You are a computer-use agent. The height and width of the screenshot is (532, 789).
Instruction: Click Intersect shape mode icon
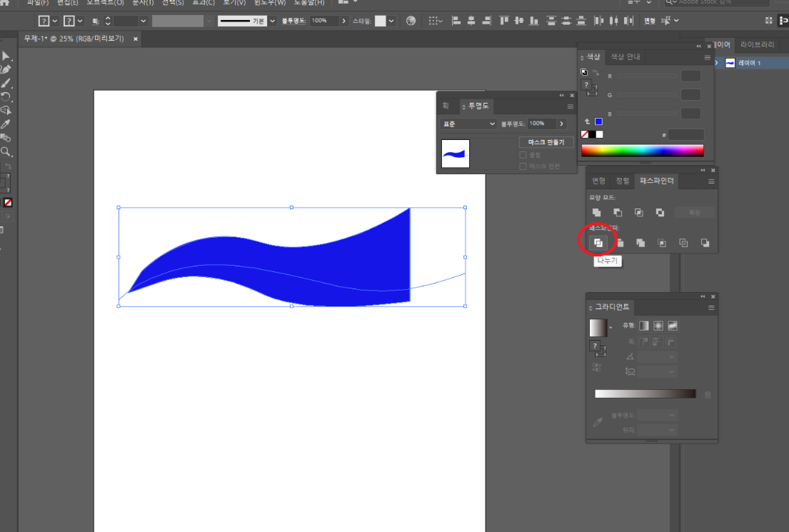pos(638,212)
